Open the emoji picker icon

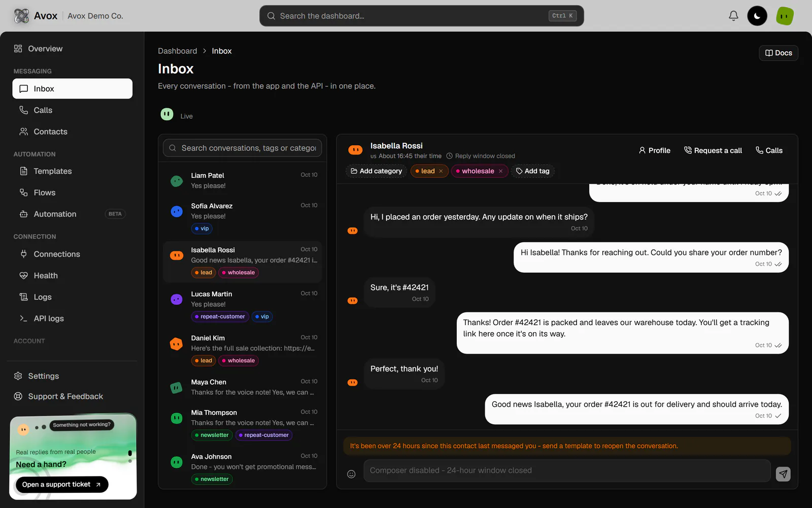pos(351,474)
